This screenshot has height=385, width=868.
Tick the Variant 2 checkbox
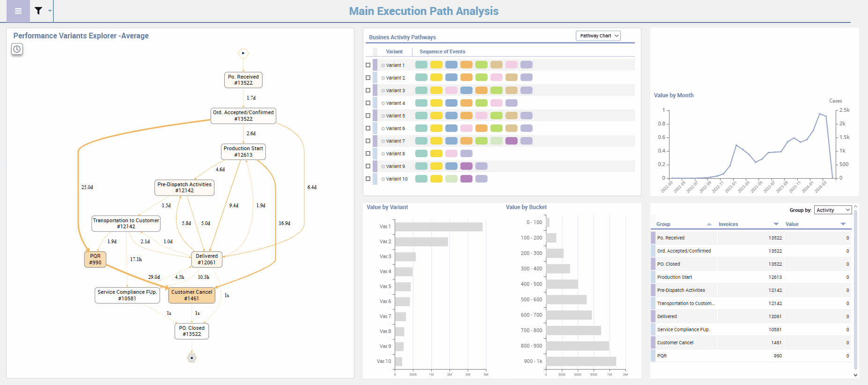(368, 78)
